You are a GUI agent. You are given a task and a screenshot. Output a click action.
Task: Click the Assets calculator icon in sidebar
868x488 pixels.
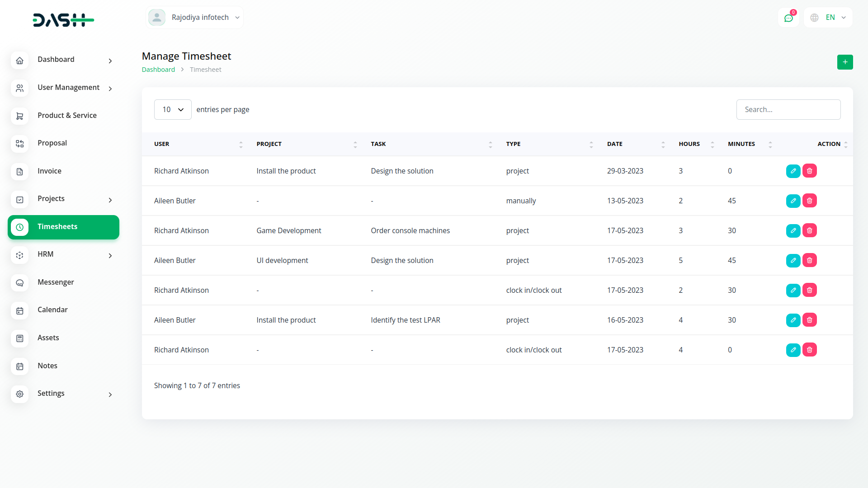pos(20,338)
